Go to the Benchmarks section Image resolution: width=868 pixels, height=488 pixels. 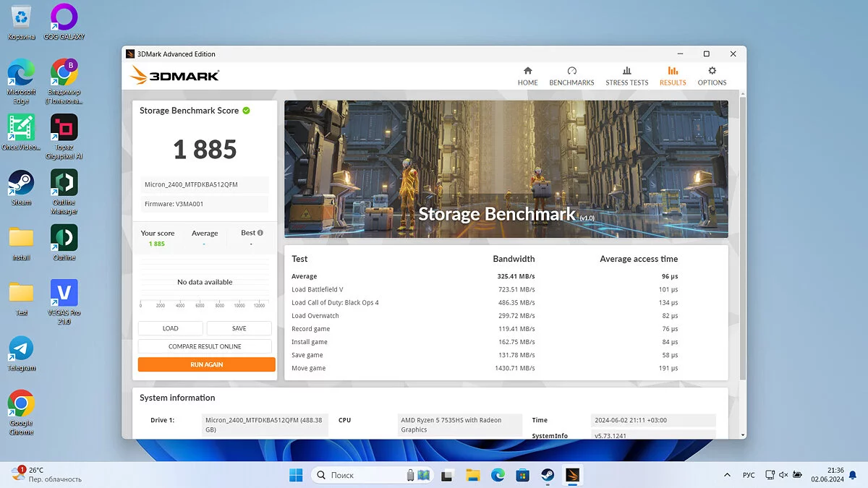pos(571,76)
